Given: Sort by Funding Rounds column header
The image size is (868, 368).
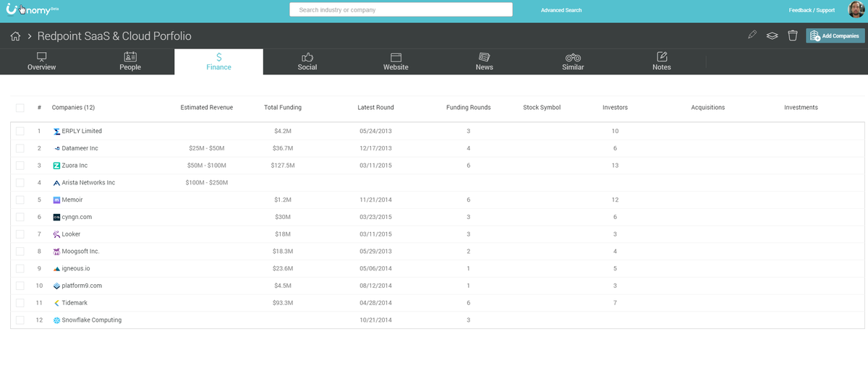Looking at the screenshot, I should pos(469,108).
